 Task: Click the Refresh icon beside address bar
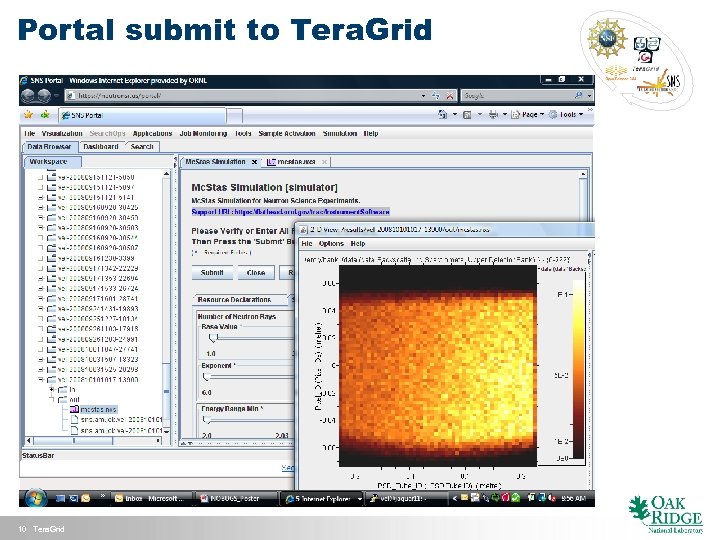(x=436, y=96)
